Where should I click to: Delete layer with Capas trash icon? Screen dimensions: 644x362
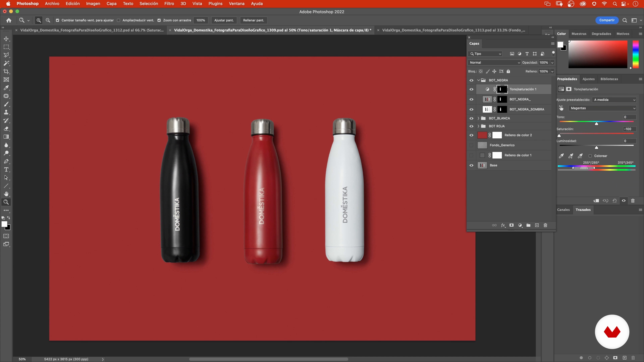coord(546,225)
